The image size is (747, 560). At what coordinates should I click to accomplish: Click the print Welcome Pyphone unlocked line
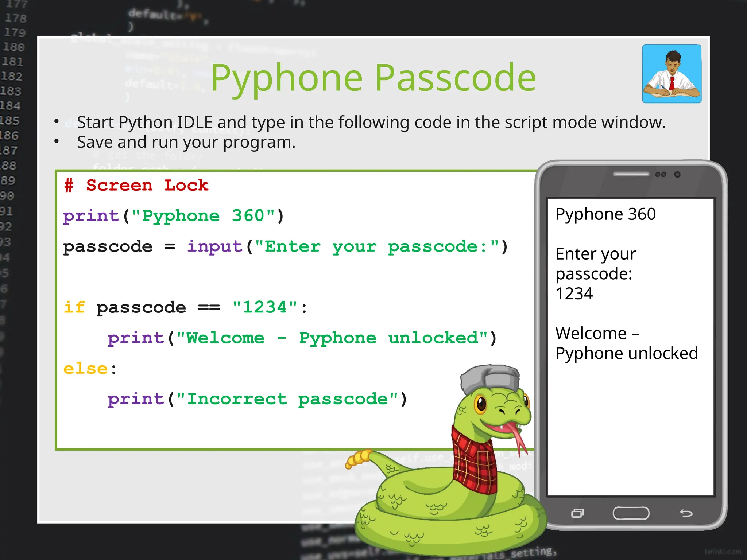(302, 338)
